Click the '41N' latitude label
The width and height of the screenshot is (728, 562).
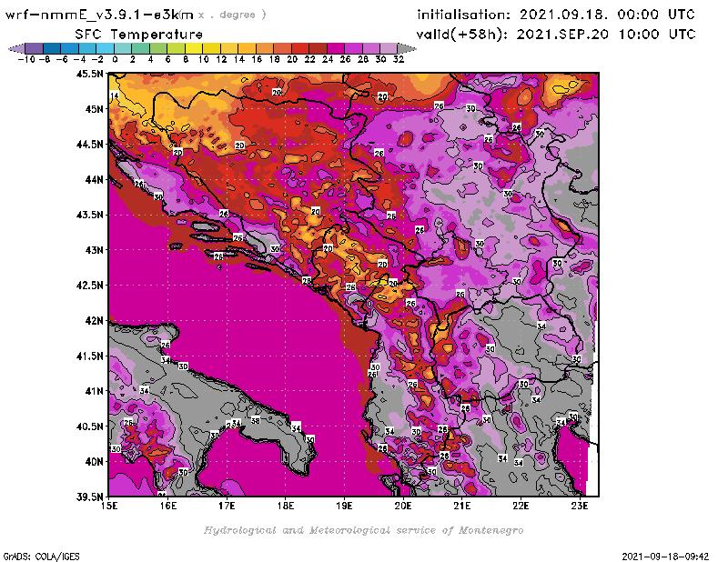[94, 391]
